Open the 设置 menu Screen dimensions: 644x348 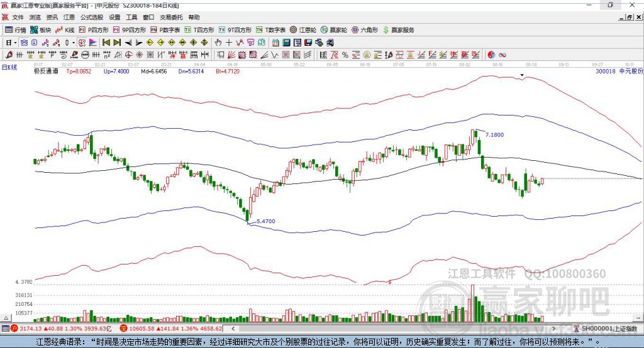[x=114, y=17]
